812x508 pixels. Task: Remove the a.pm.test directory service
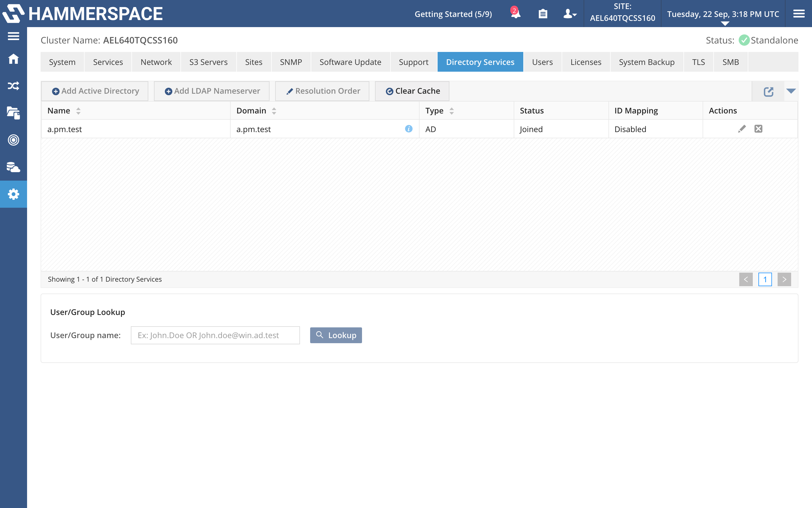click(x=758, y=129)
